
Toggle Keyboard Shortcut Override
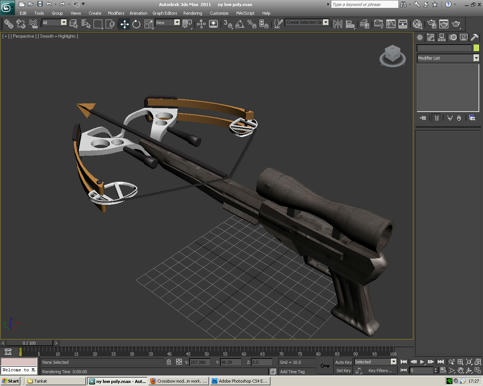213,24
